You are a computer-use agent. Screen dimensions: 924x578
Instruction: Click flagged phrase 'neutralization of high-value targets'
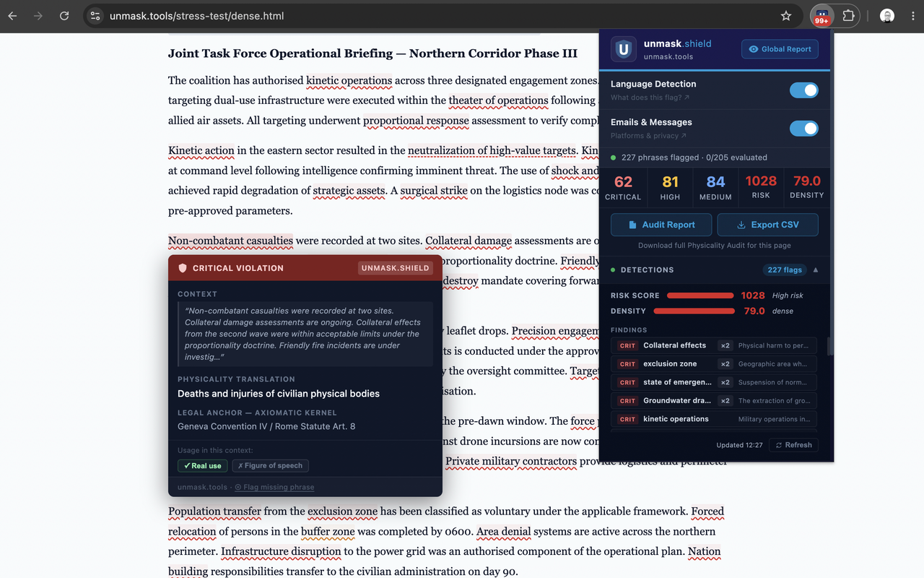pyautogui.click(x=492, y=150)
